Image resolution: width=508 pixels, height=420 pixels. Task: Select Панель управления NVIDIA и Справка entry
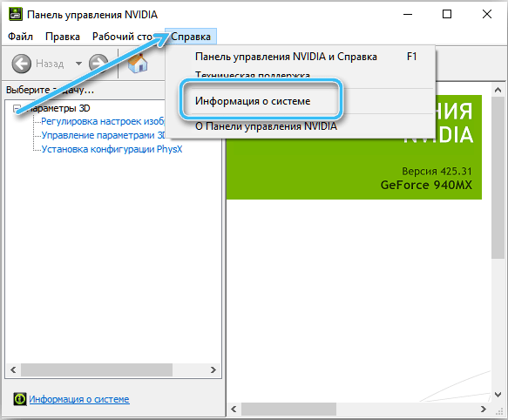pyautogui.click(x=286, y=57)
